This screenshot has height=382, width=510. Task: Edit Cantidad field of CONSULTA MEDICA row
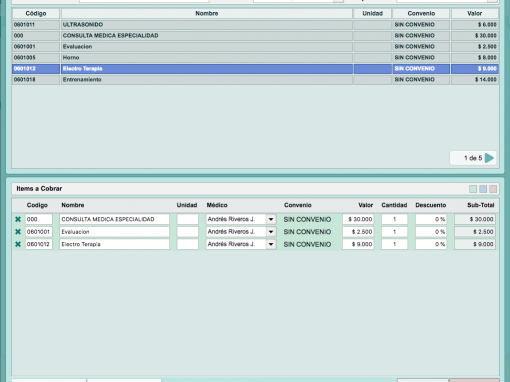394,219
